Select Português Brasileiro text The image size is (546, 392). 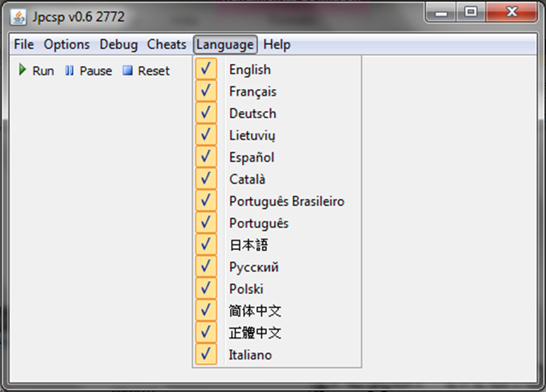[x=287, y=201]
